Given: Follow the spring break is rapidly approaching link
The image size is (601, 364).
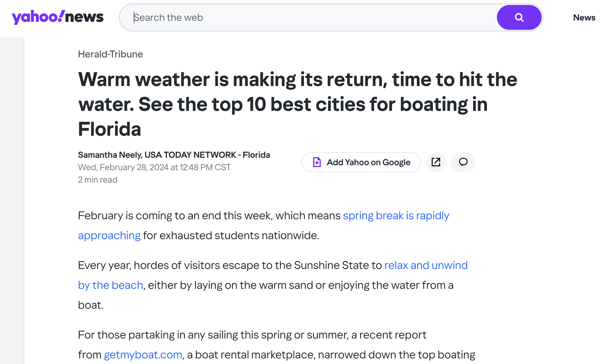Looking at the screenshot, I should click(396, 216).
